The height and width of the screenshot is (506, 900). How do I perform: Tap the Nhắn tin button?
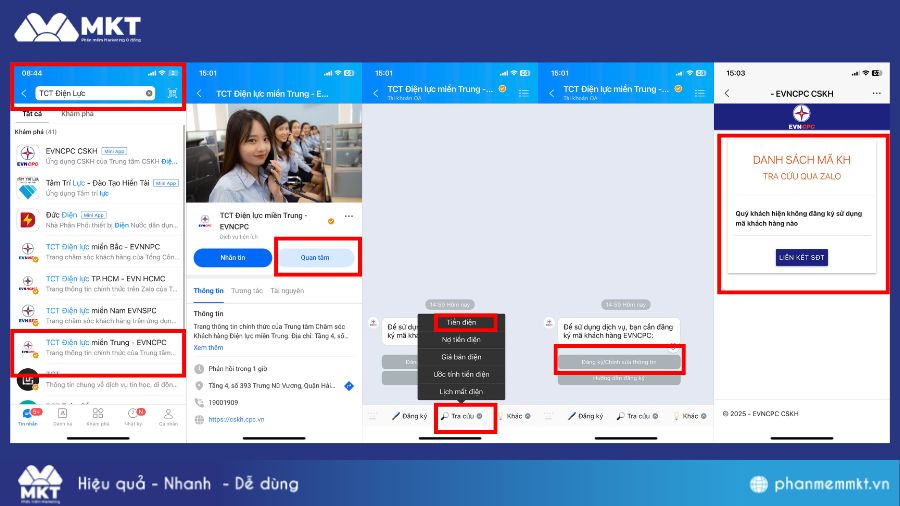point(232,258)
